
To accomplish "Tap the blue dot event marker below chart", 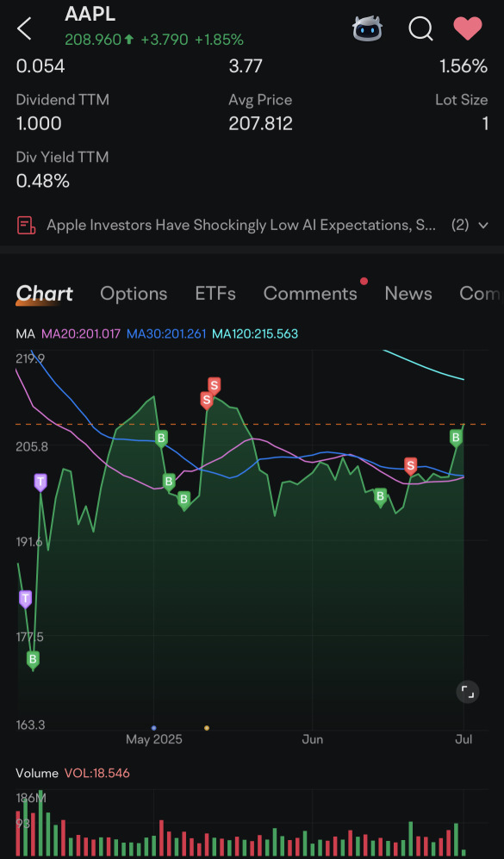I will coord(153,728).
